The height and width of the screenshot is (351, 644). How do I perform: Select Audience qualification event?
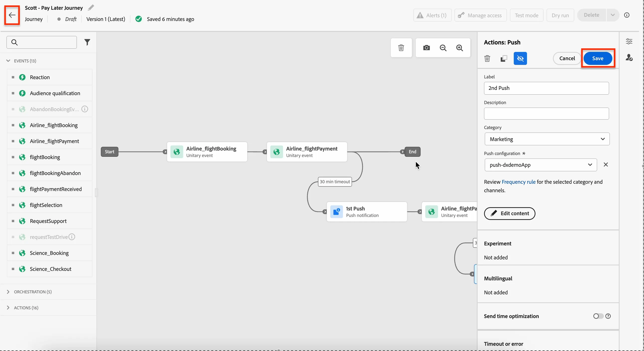click(x=49, y=93)
